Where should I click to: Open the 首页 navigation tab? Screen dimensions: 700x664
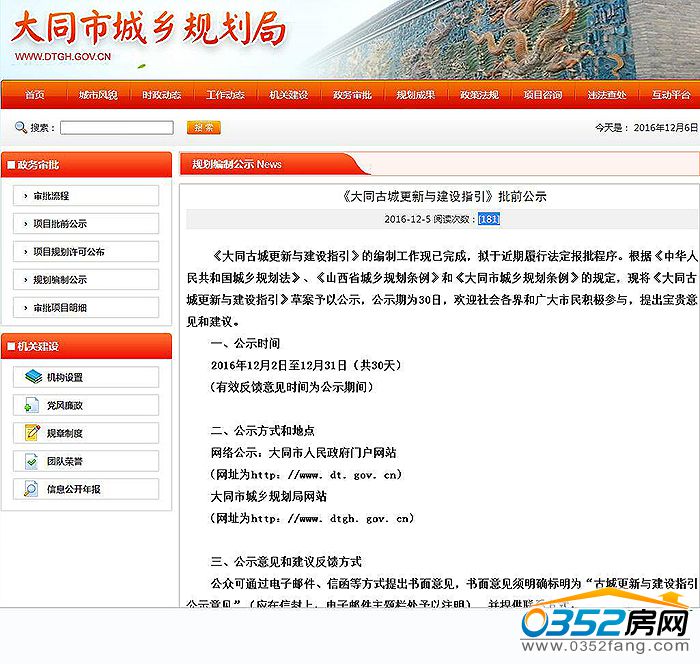(35, 95)
